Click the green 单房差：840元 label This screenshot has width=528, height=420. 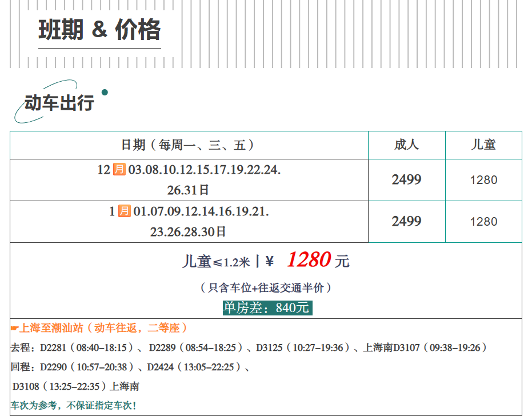click(267, 308)
